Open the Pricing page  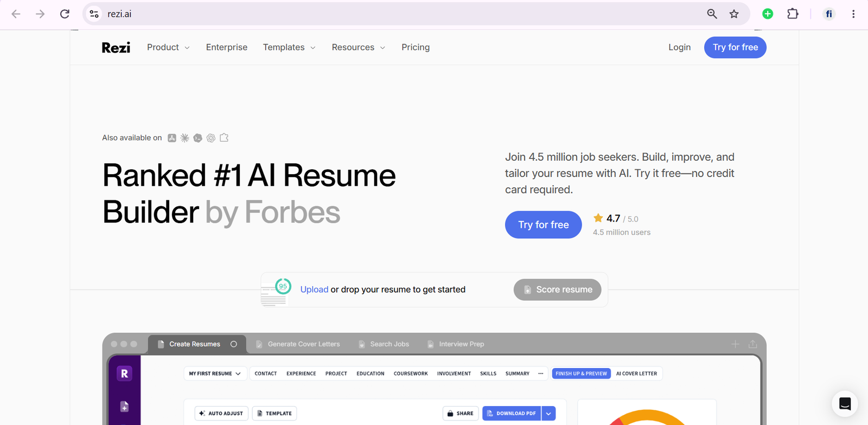coord(416,47)
